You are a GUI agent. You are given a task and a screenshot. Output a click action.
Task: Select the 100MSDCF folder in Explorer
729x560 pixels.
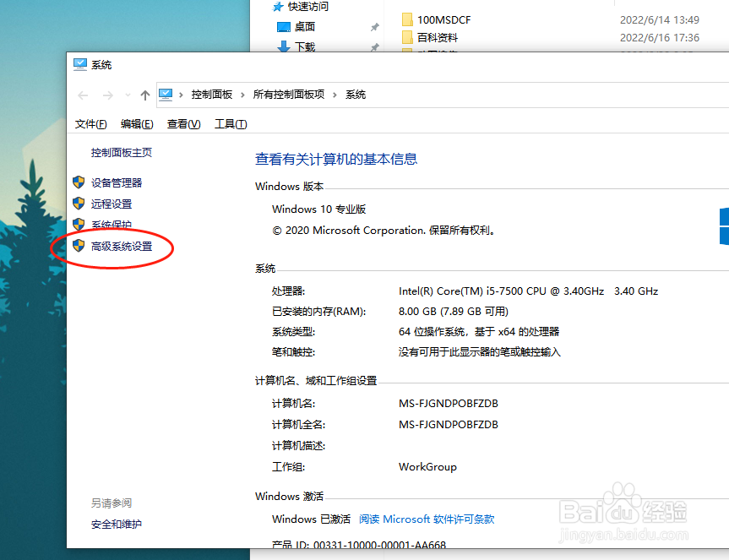(443, 20)
